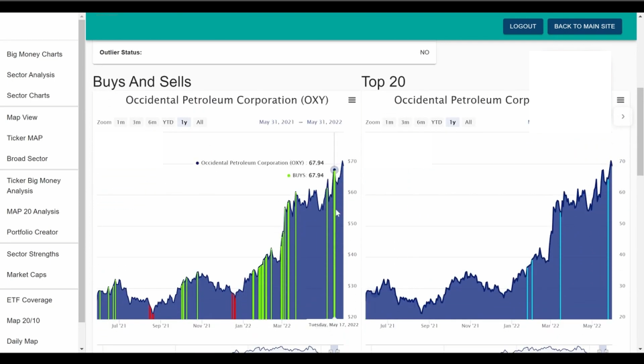Set Buys And Sells zoom to 3m
Image resolution: width=644 pixels, height=364 pixels.
coord(136,122)
